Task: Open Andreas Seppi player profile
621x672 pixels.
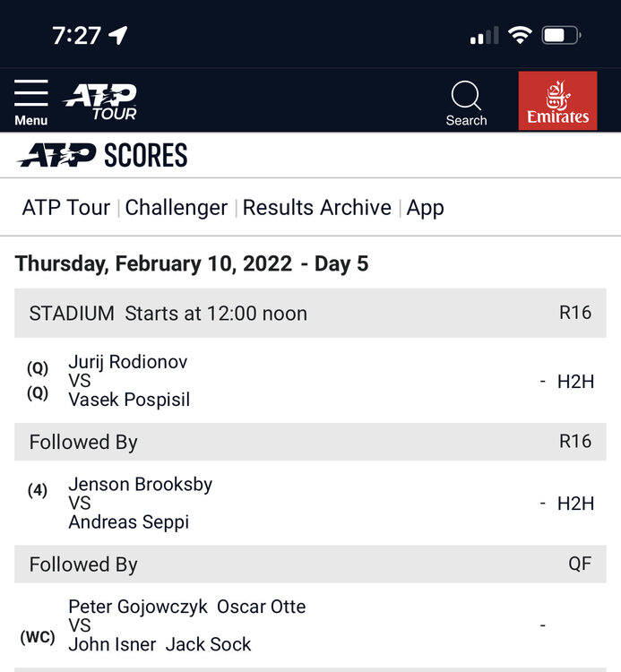Action: [129, 521]
